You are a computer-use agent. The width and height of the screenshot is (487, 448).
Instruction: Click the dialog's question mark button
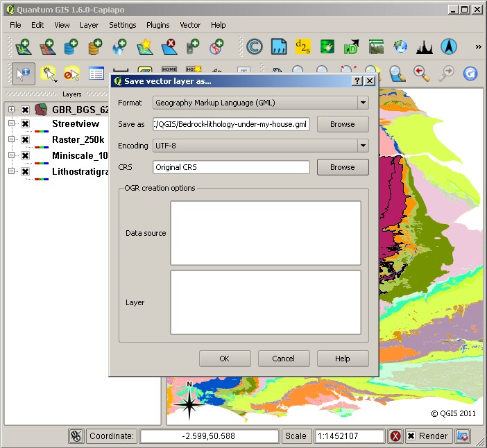[357, 81]
